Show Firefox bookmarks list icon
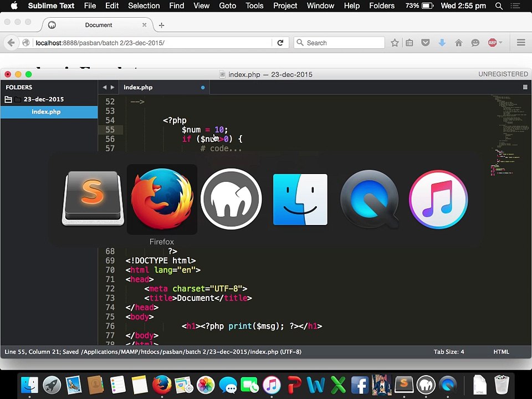 (410, 43)
